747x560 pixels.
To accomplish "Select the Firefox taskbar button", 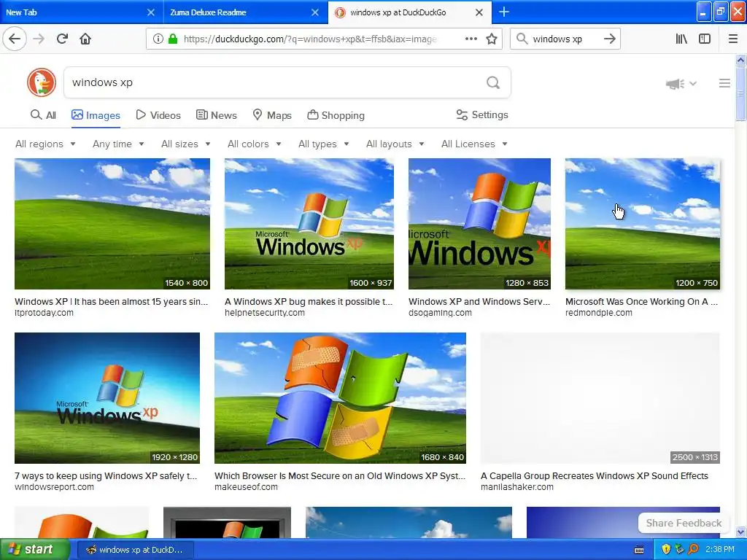I will 135,550.
